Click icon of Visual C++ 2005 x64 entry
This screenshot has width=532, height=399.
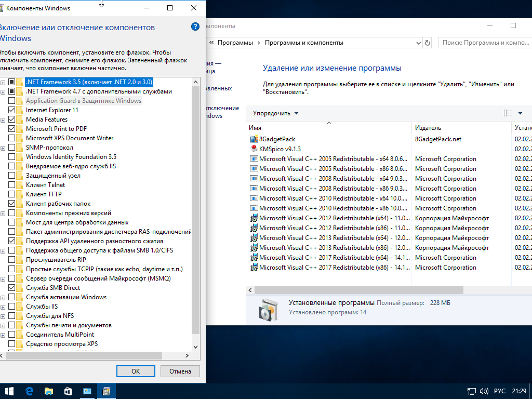[254, 159]
